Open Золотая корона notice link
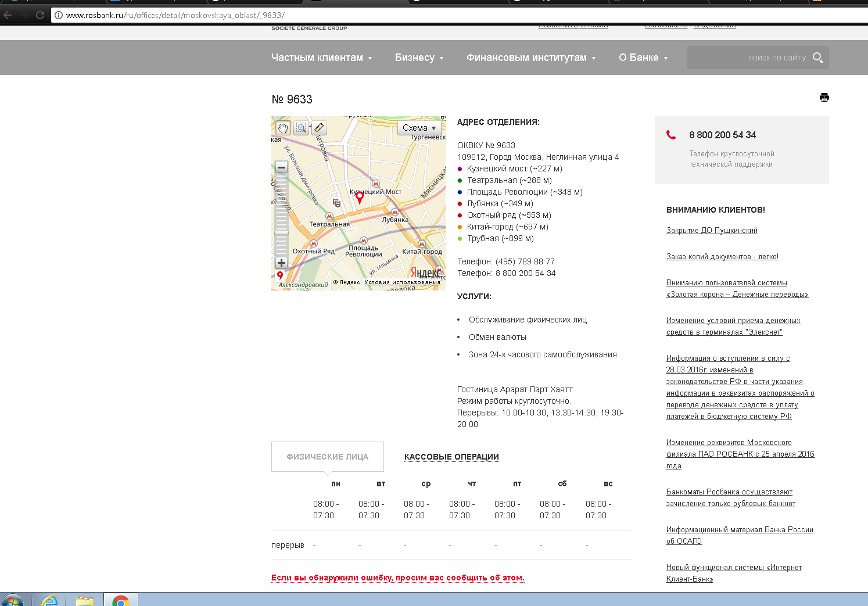 (x=737, y=289)
